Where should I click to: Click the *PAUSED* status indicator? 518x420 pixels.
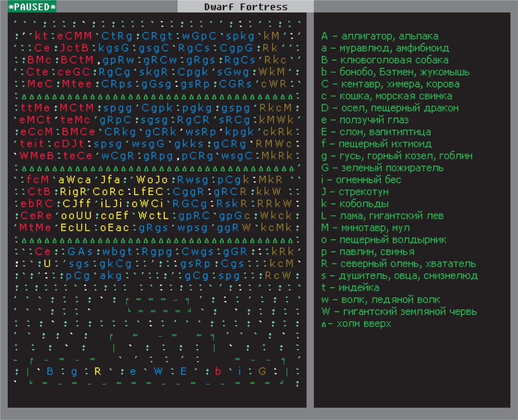(32, 7)
